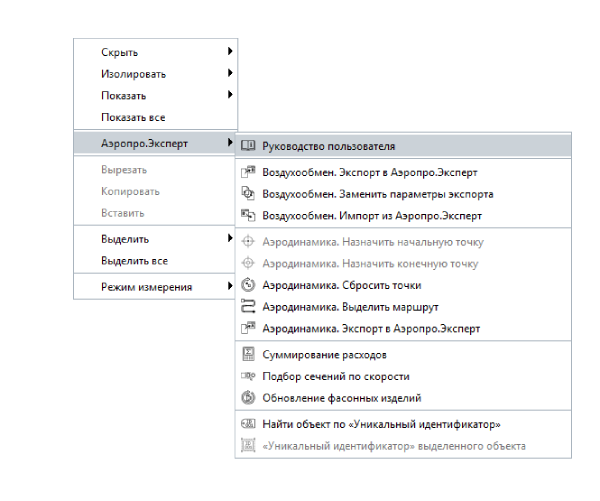
Task: Open the Режим измерения submenu arrow
Action: click(229, 287)
